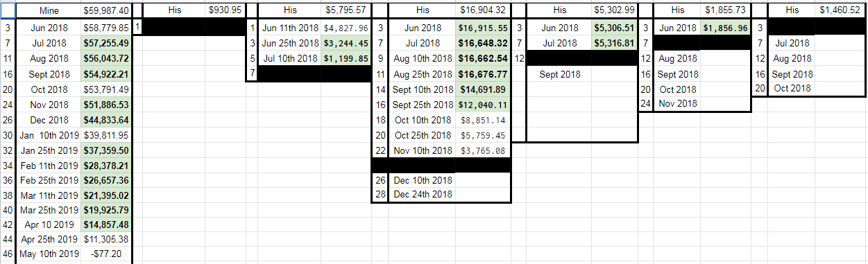Click the May 10th 2019 date cell
This screenshot has width=868, height=264.
click(x=49, y=254)
